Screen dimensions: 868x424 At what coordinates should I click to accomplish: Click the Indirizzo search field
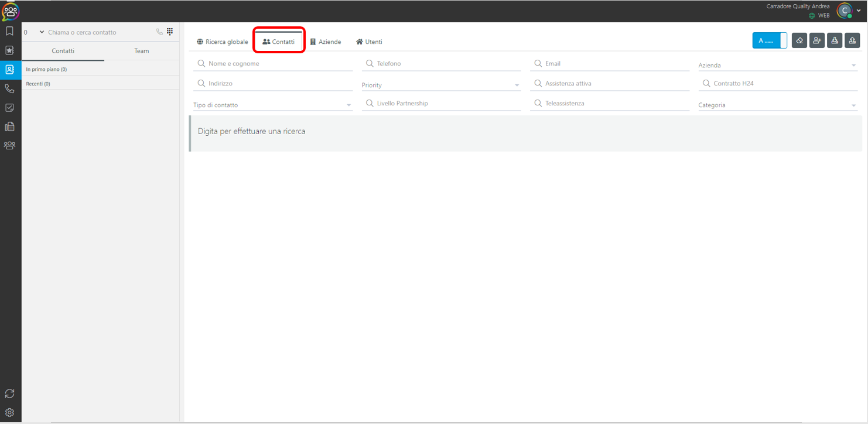(x=273, y=84)
